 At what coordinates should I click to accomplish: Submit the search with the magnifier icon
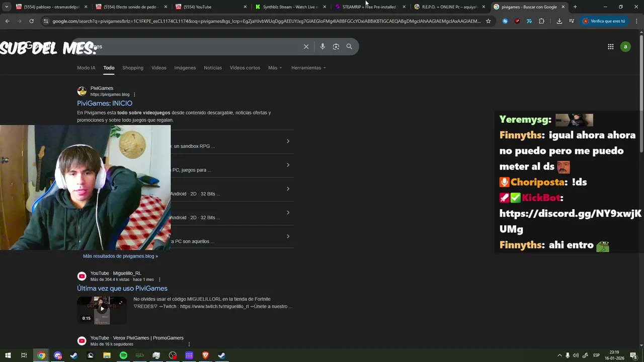[x=349, y=46]
